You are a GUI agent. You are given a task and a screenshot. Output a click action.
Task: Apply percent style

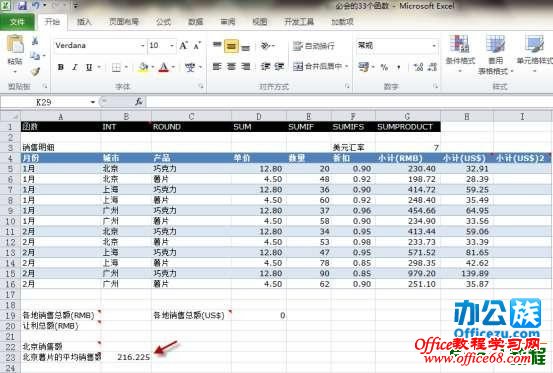click(384, 67)
